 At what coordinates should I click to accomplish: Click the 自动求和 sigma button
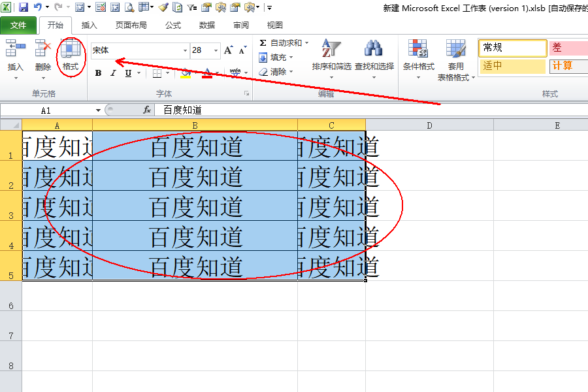click(280, 43)
